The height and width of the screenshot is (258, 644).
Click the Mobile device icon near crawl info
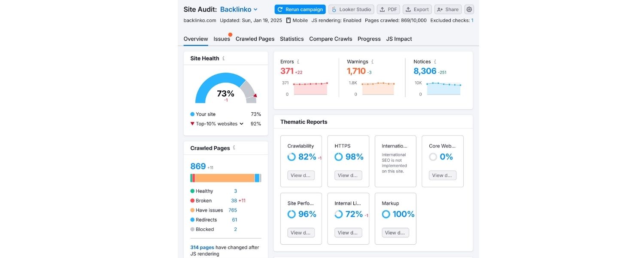tap(289, 20)
